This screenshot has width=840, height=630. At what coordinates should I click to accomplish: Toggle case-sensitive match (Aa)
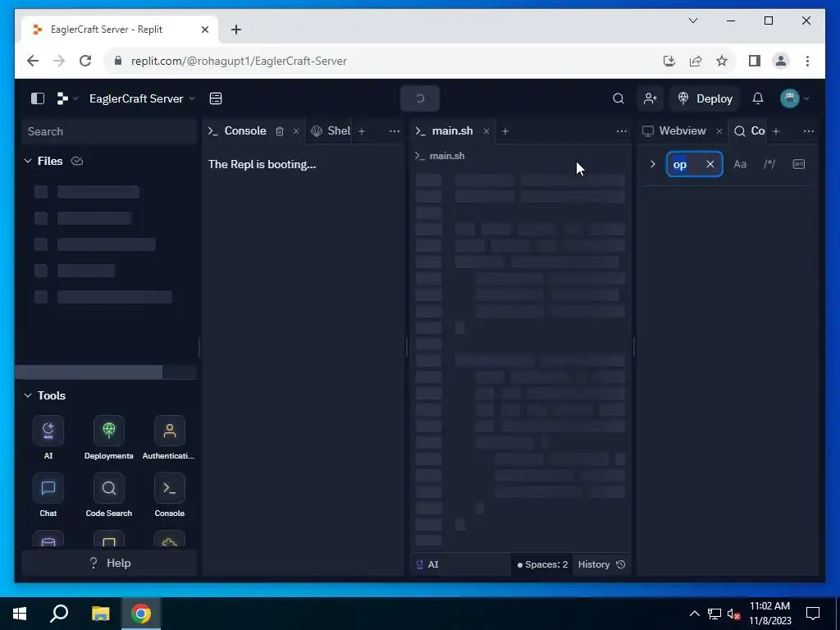pos(740,164)
